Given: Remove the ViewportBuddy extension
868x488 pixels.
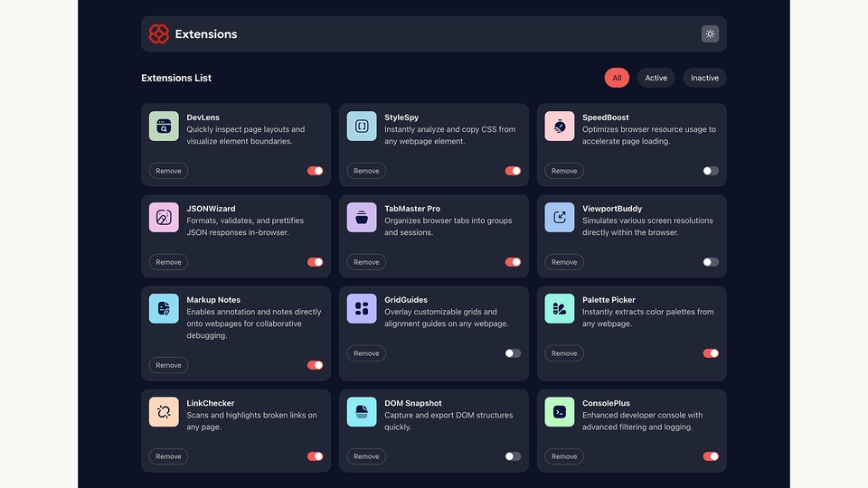Looking at the screenshot, I should coord(564,262).
